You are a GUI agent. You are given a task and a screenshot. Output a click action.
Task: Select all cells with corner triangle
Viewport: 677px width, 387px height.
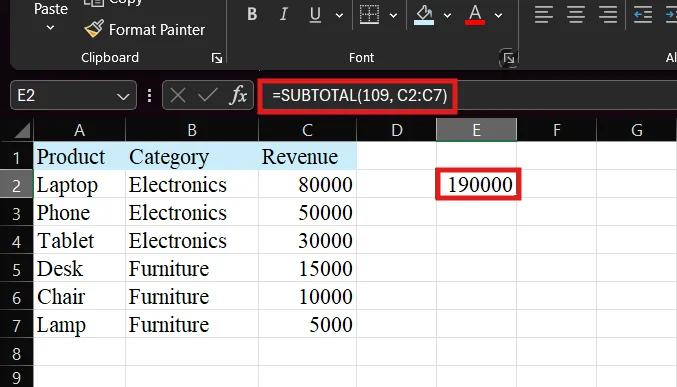[x=22, y=130]
